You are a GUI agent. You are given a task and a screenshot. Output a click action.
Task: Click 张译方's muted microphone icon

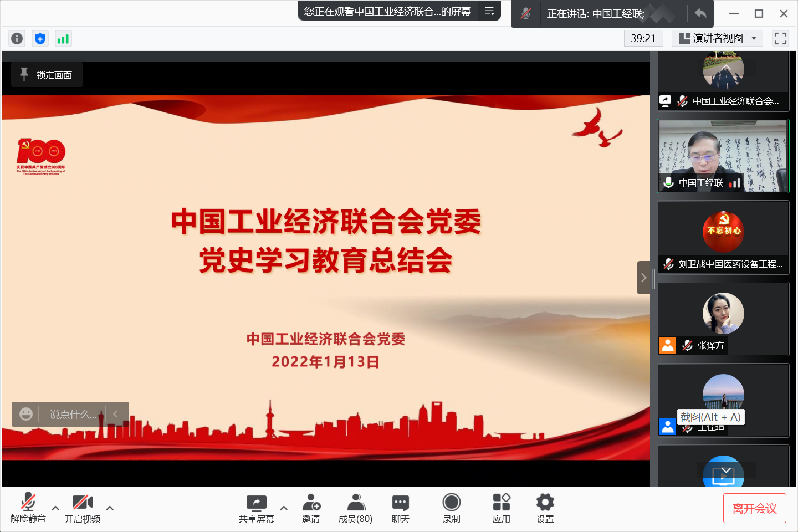pyautogui.click(x=687, y=345)
